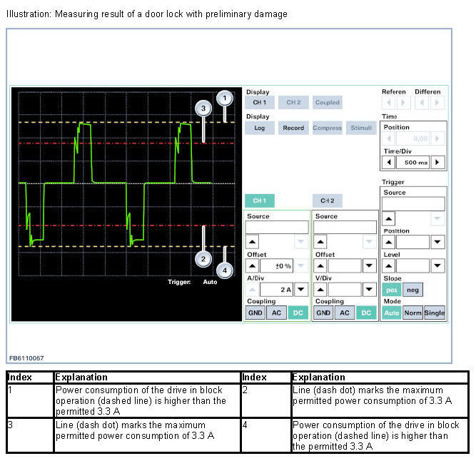This screenshot has width=476, height=461.
Task: Open the CH 2 Source field
Action: point(345,227)
